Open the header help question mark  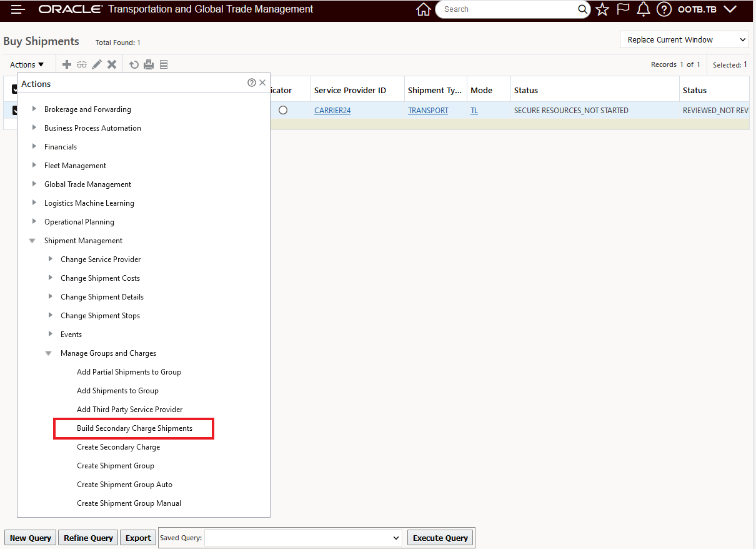pos(664,9)
